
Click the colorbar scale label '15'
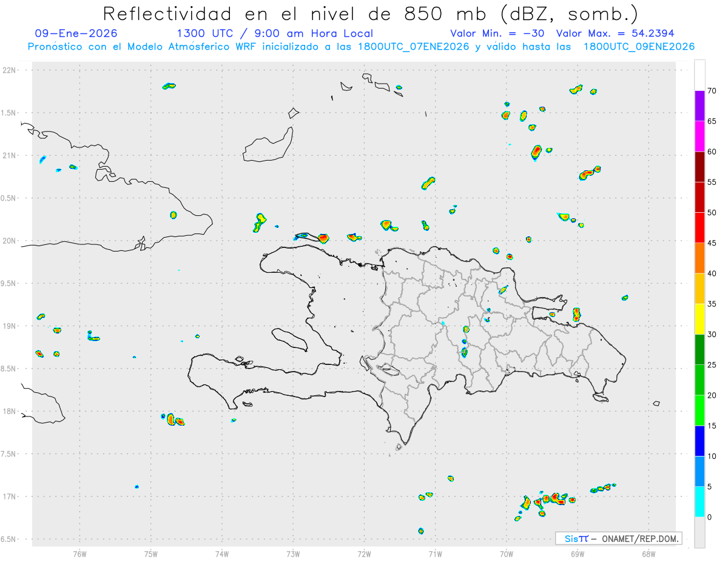pyautogui.click(x=712, y=426)
